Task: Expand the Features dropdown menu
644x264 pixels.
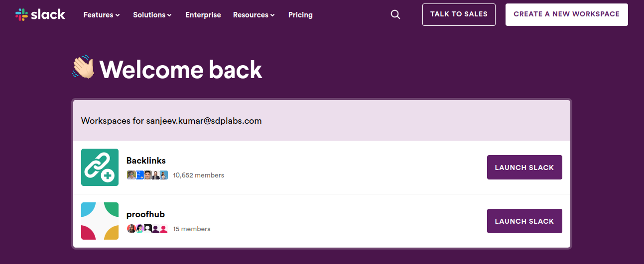Action: (102, 15)
